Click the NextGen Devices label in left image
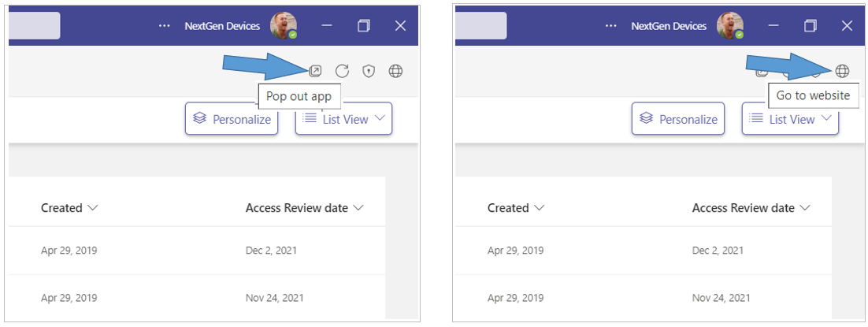 click(x=222, y=26)
